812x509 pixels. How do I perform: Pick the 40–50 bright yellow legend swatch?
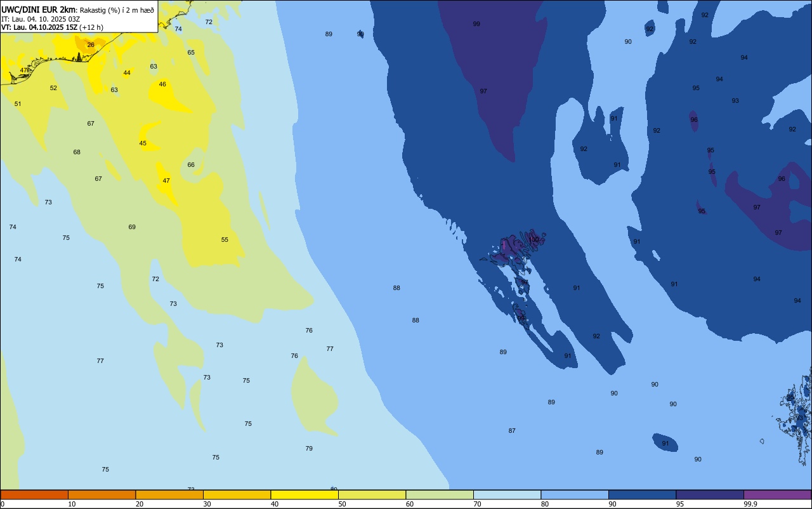click(x=304, y=494)
